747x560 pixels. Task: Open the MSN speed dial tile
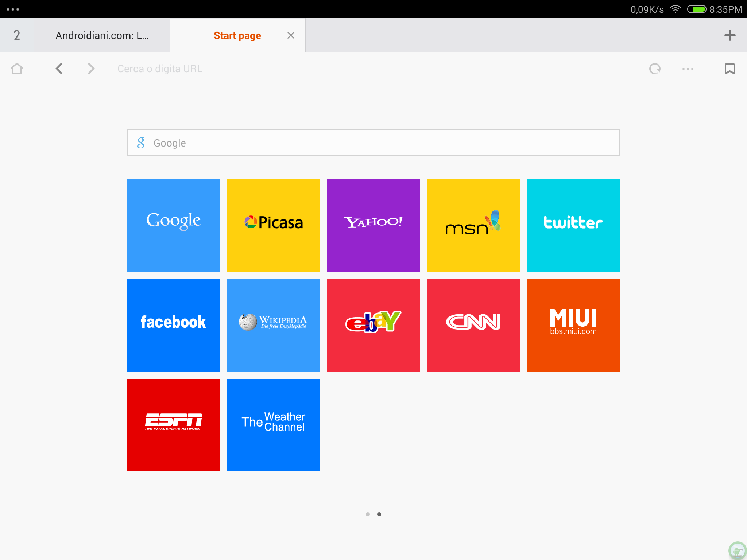pos(473,225)
